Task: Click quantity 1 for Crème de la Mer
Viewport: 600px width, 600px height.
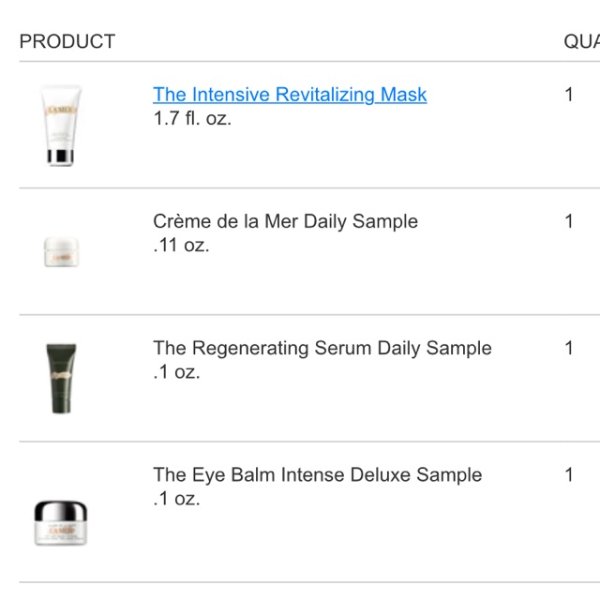Action: coord(569,221)
